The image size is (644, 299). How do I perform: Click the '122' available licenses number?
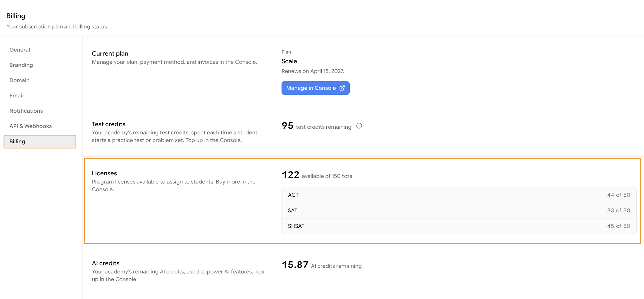click(x=290, y=175)
